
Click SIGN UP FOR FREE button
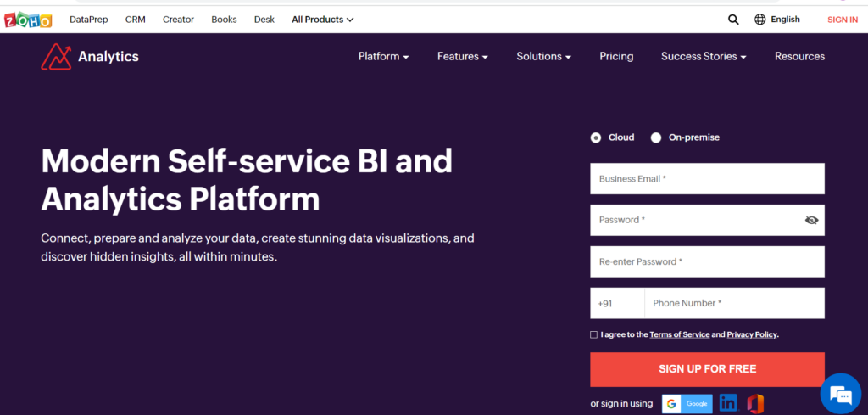point(707,369)
